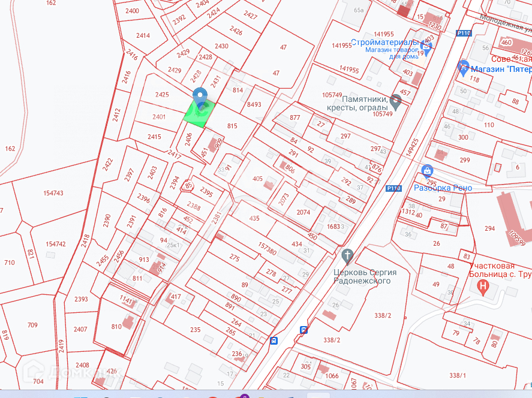Select the Стройматериалы shop pin icon
The image size is (532, 398).
pyautogui.click(x=426, y=48)
